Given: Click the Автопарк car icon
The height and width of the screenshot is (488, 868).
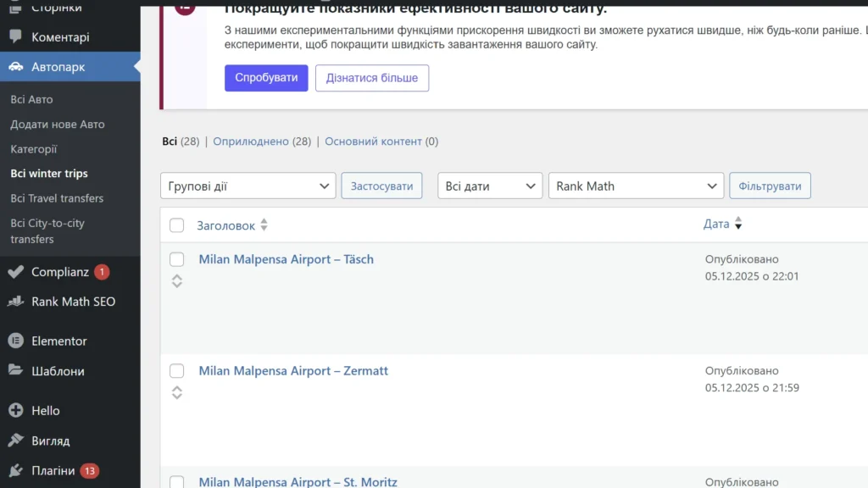Looking at the screenshot, I should [15, 66].
